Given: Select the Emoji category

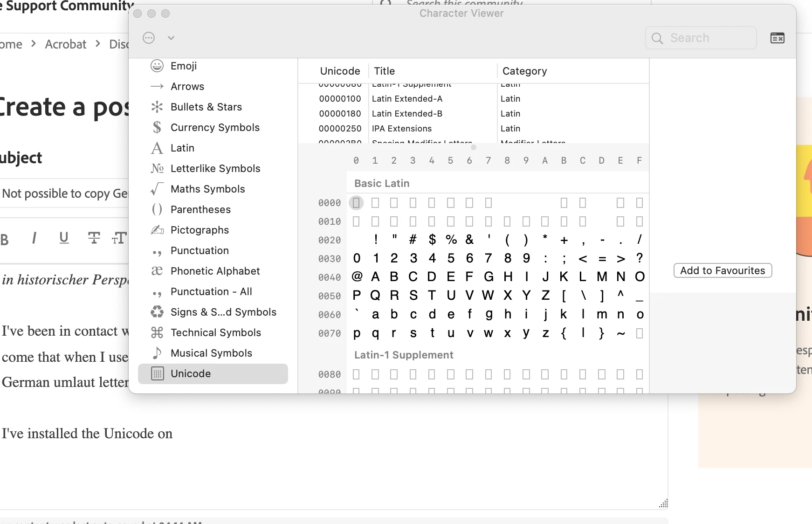Looking at the screenshot, I should click(x=213, y=66).
